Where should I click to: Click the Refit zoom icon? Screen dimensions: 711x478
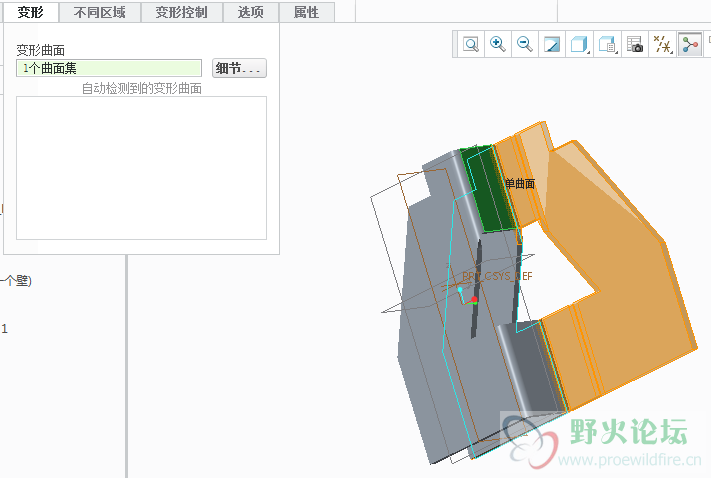471,44
